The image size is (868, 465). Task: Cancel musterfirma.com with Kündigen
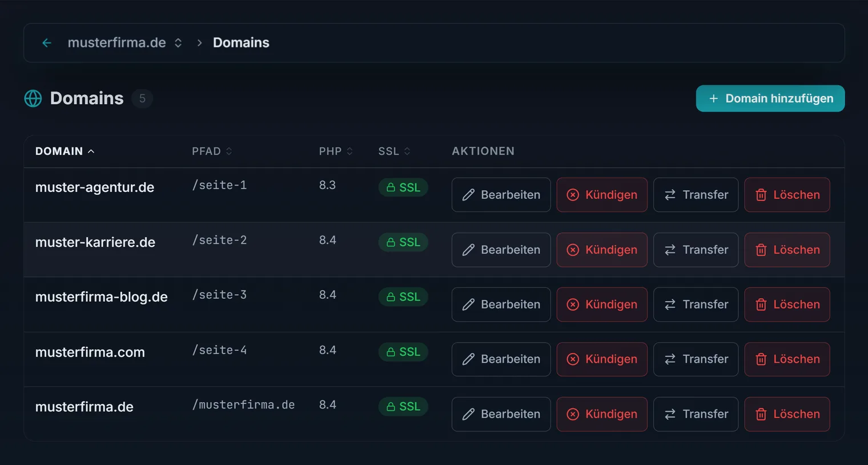click(602, 359)
